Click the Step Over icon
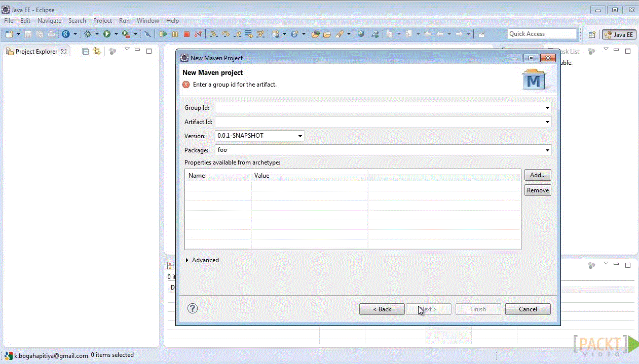The width and height of the screenshot is (639, 364). point(225,34)
